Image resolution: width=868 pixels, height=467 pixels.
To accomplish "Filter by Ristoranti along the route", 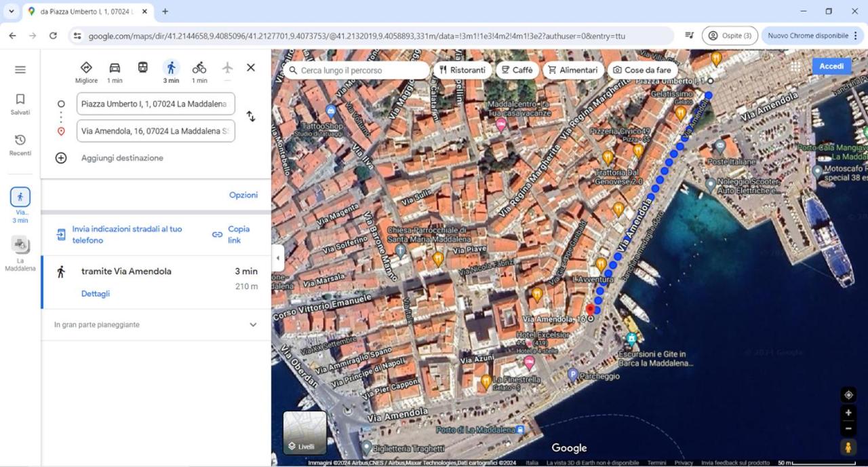I will [462, 70].
